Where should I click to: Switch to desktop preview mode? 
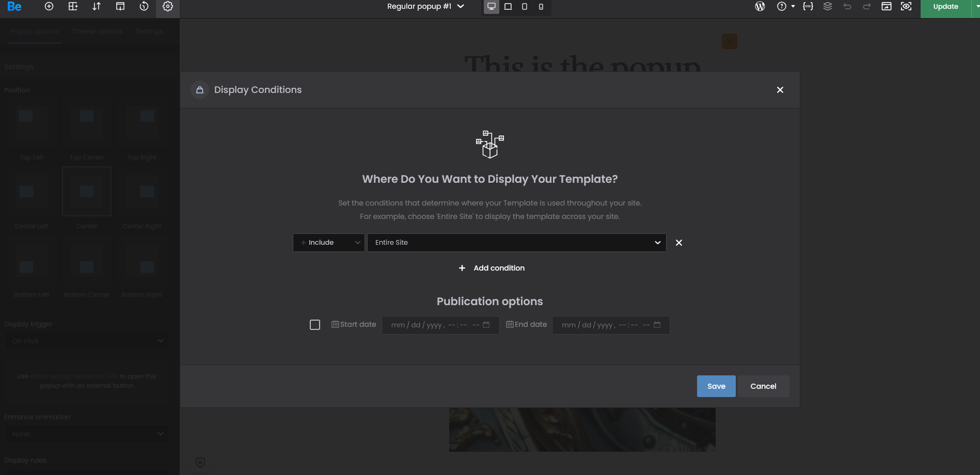(492, 7)
